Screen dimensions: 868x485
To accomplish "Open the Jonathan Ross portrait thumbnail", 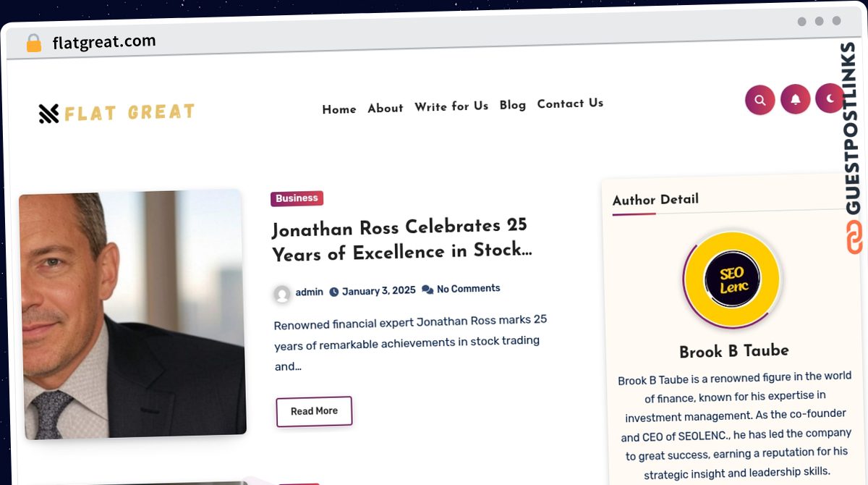I will [133, 314].
